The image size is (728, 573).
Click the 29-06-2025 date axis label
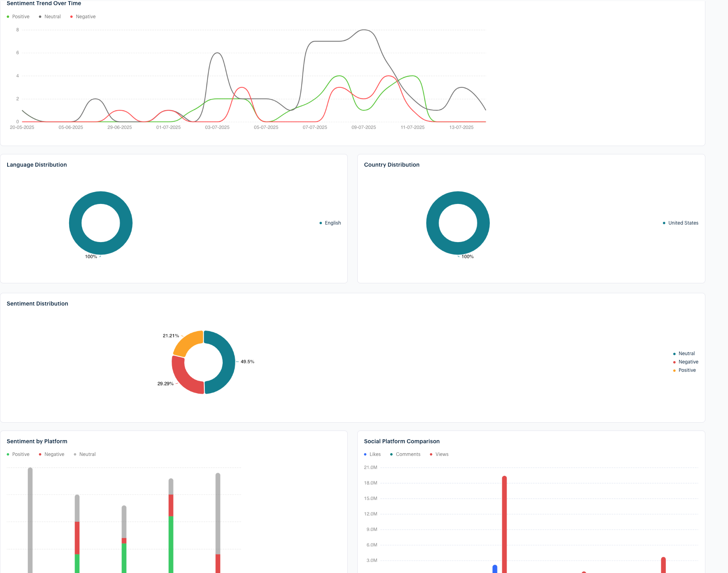click(120, 127)
